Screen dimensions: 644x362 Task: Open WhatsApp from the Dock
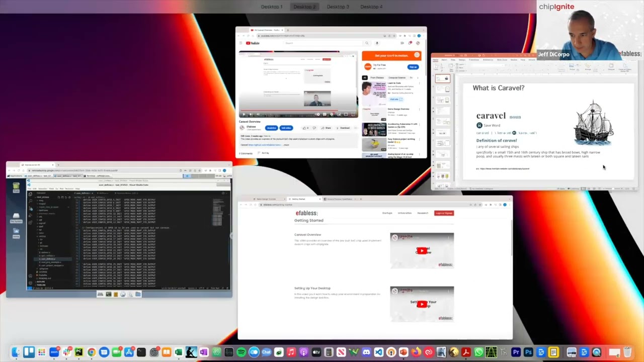pos(478,352)
